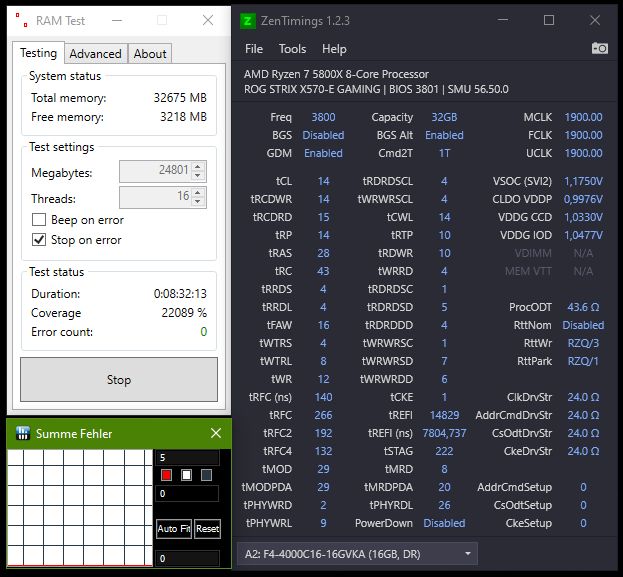Click the Free memory value 3218 MB
Image resolution: width=623 pixels, height=577 pixels.
point(184,117)
